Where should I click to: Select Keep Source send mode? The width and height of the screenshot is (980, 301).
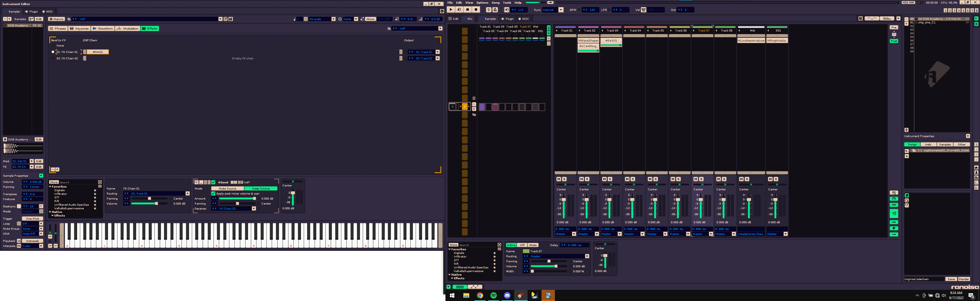261,189
